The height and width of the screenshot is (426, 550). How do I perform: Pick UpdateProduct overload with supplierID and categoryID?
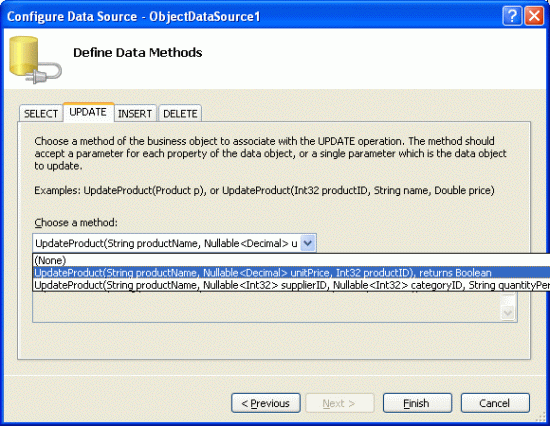tap(291, 285)
